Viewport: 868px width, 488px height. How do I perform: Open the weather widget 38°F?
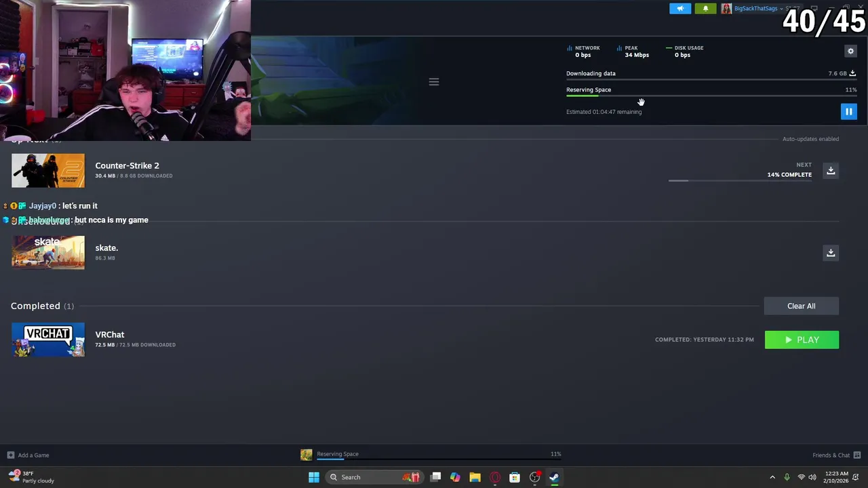(x=32, y=477)
